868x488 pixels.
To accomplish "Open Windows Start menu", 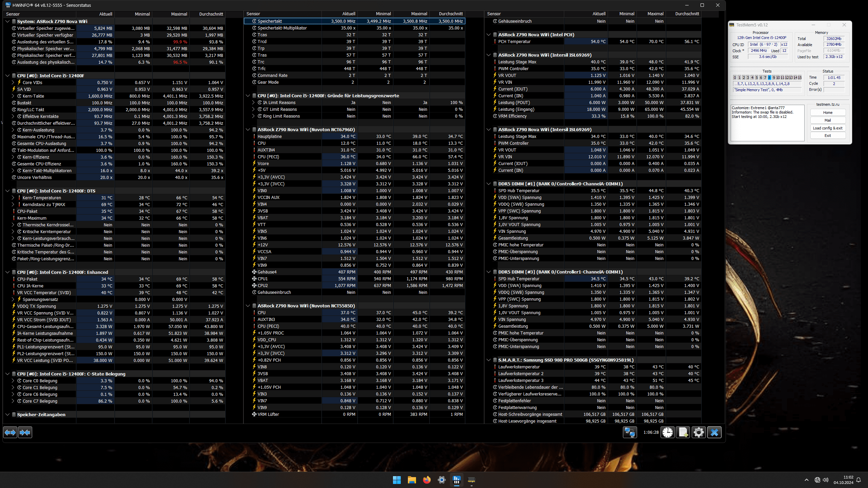I will (397, 480).
